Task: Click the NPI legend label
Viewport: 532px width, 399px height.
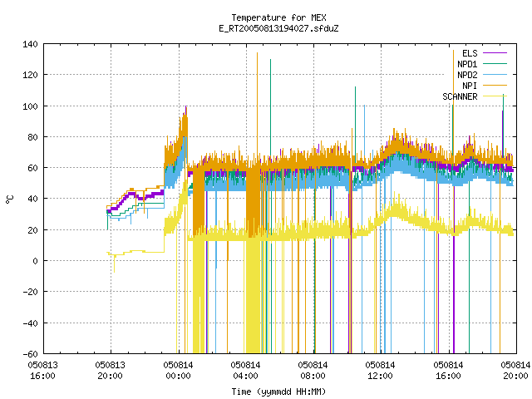Action: pyautogui.click(x=470, y=86)
